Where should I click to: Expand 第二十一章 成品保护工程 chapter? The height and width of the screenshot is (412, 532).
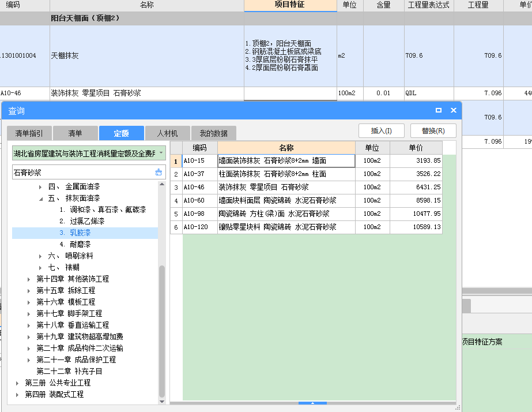(29, 360)
